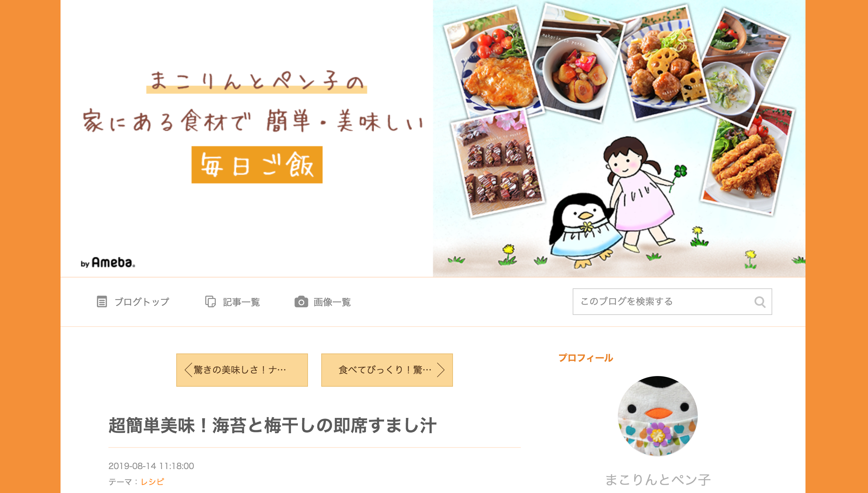Focus the このブログを検索する search field

pos(672,302)
